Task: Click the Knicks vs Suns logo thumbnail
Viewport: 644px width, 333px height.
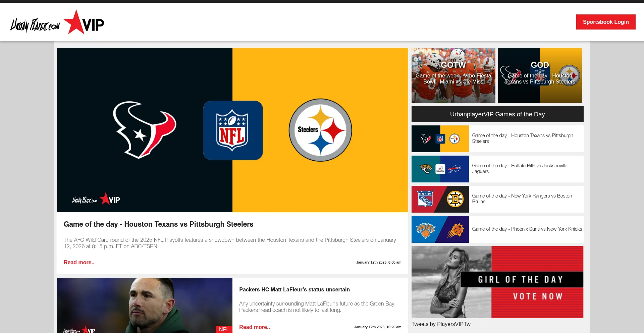Action: click(x=440, y=229)
